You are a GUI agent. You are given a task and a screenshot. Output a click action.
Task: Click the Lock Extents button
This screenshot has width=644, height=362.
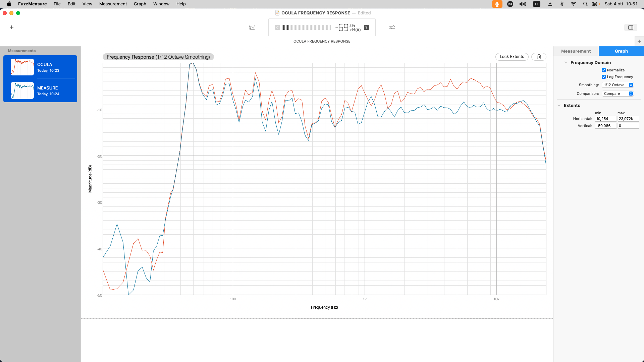(x=512, y=57)
